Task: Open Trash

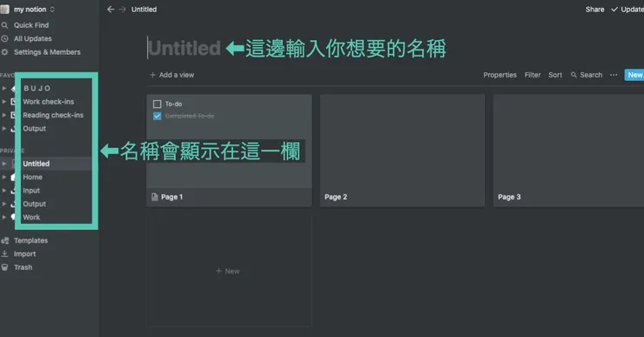Action: (23, 267)
